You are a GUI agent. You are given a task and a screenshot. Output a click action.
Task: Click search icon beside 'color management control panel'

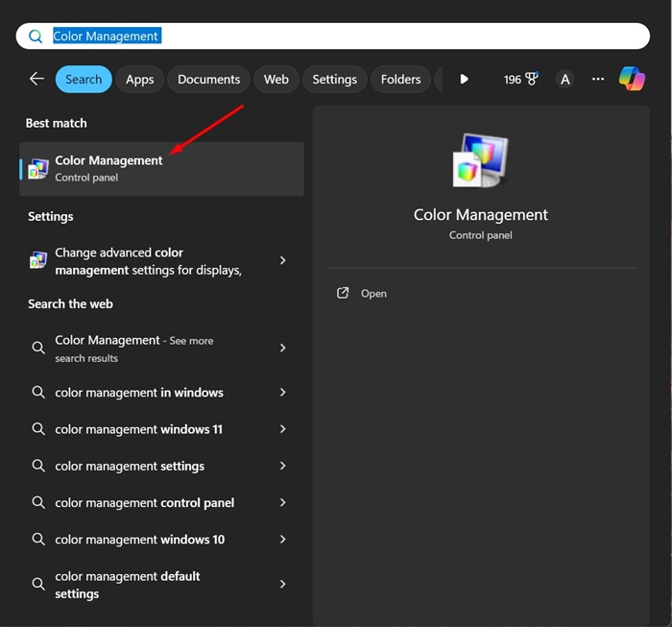(38, 502)
